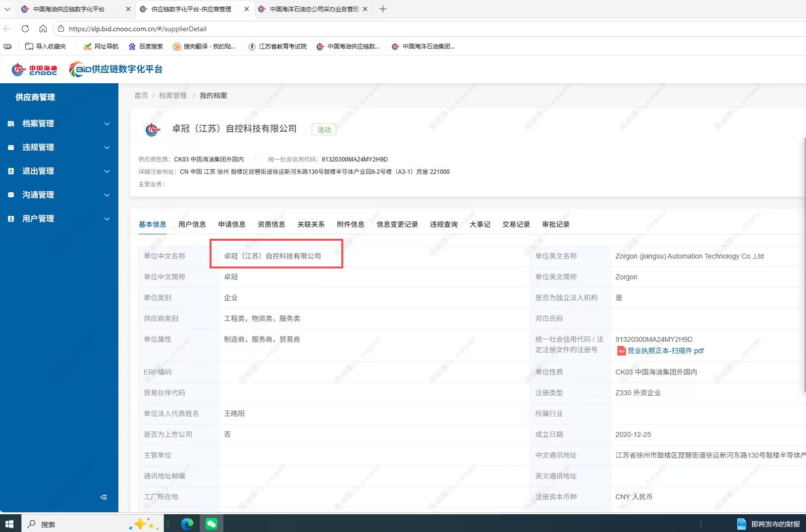Screen dimensions: 806x532
Task: Collapse the sidebar with the fold icon
Action: click(104, 497)
